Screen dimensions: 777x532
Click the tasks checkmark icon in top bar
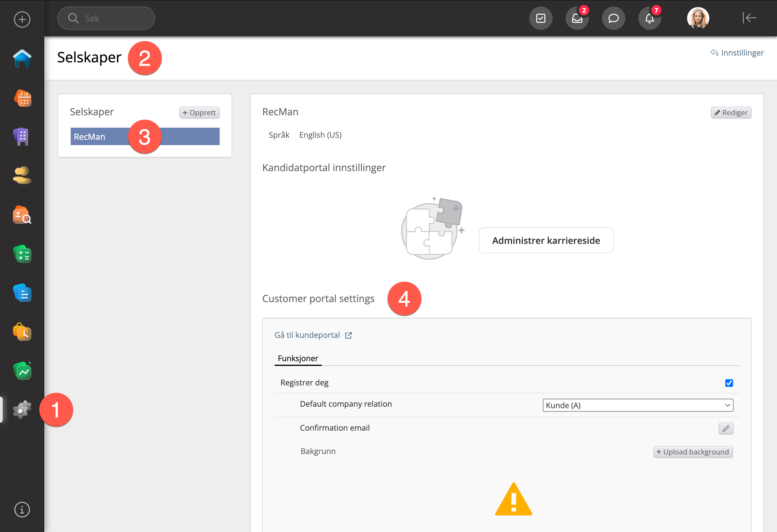(x=540, y=18)
